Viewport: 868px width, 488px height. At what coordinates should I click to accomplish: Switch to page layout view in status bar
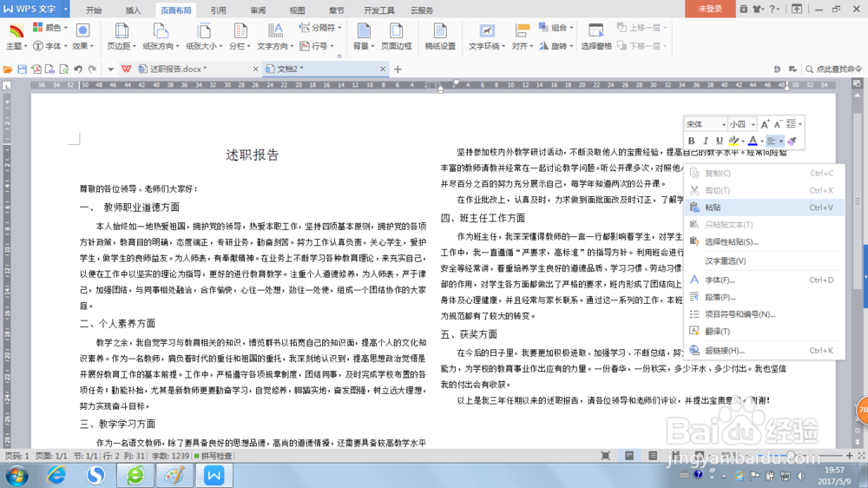[x=629, y=456]
